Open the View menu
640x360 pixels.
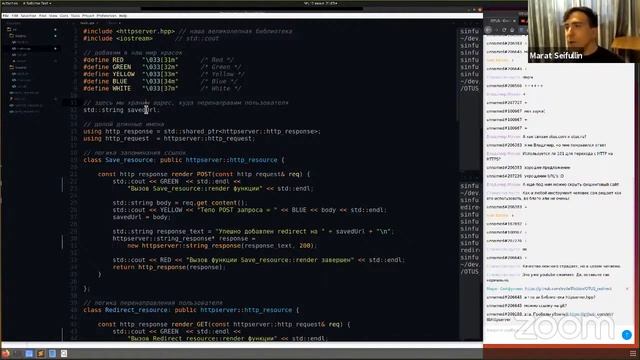pos(53,16)
